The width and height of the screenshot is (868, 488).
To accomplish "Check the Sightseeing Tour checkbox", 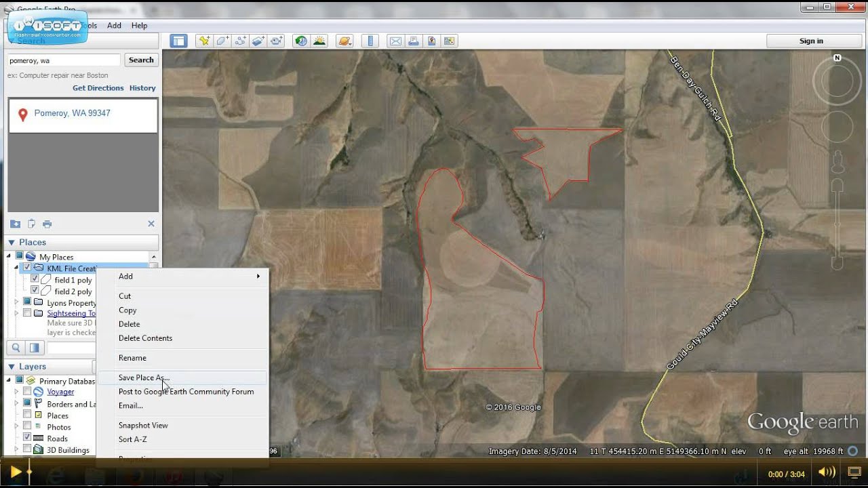I will [27, 313].
